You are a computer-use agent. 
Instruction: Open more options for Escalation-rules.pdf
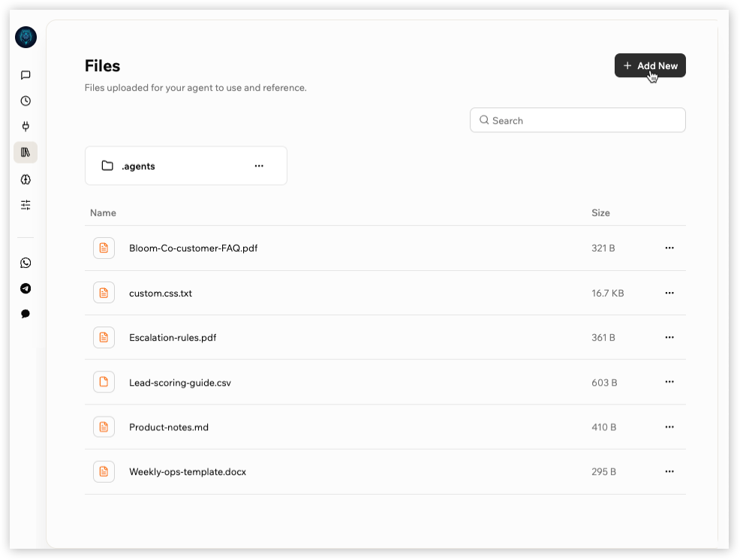[669, 337]
